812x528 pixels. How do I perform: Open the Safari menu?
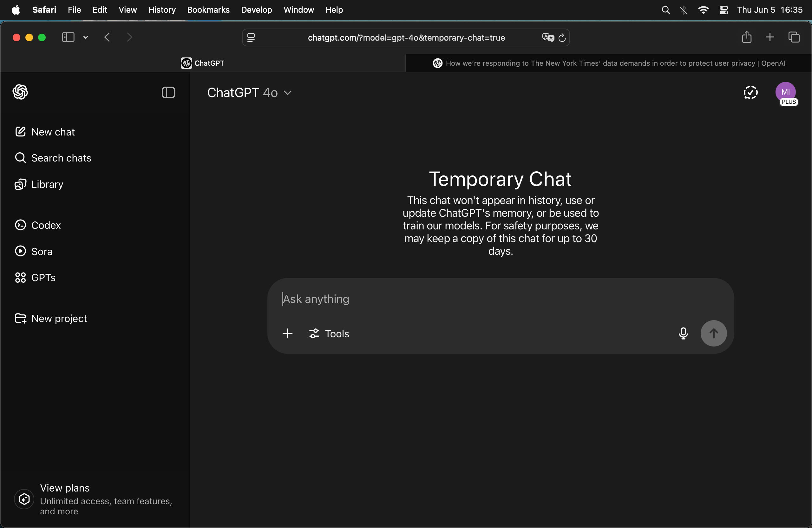point(44,10)
